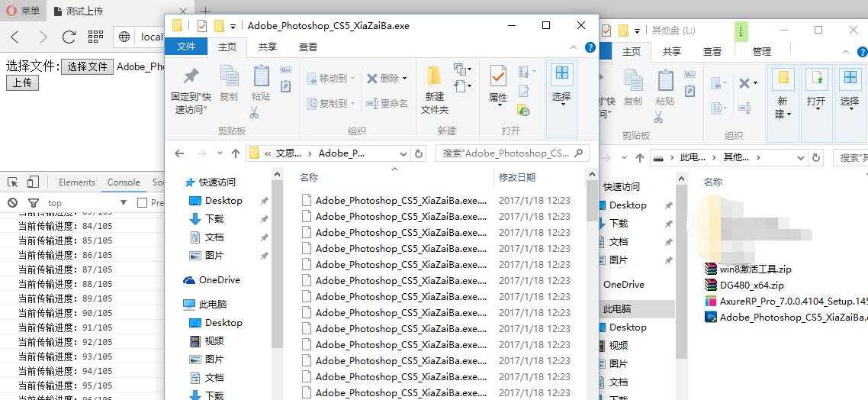Image resolution: width=868 pixels, height=400 pixels.
Task: Open the 文件 tab in front Explorer
Action: pos(186,47)
